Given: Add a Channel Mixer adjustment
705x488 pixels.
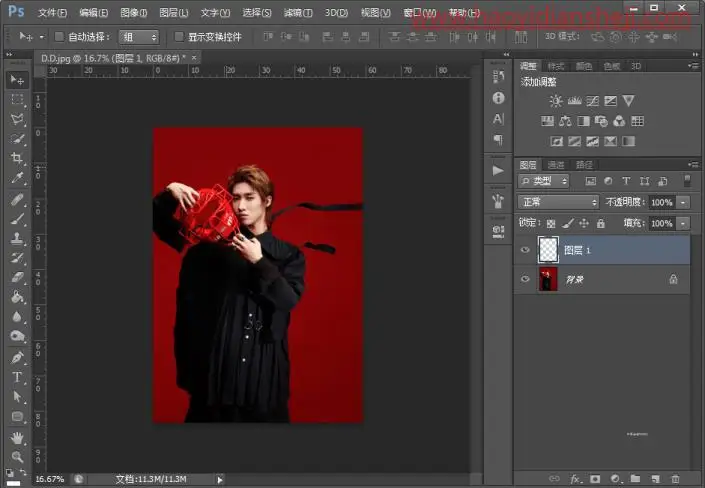Looking at the screenshot, I should (619, 121).
